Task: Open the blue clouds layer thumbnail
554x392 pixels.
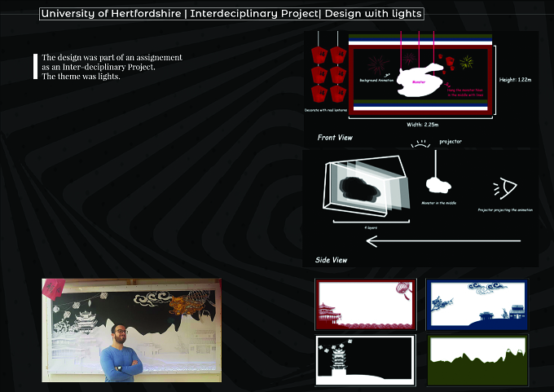Action: point(477,304)
